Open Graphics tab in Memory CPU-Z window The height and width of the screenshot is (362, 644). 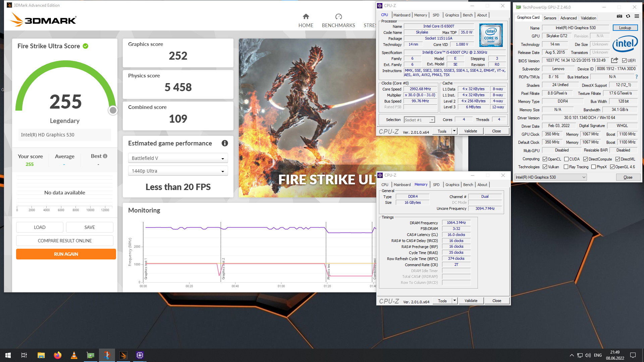452,185
